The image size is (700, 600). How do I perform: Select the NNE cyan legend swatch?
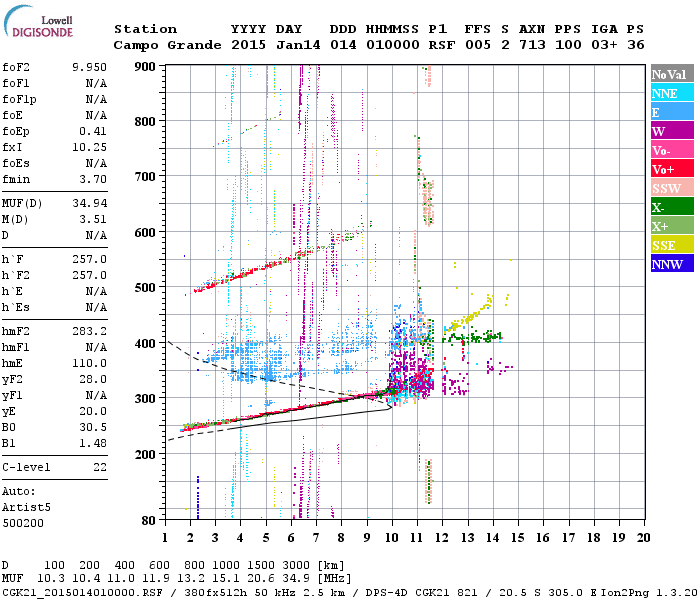672,93
